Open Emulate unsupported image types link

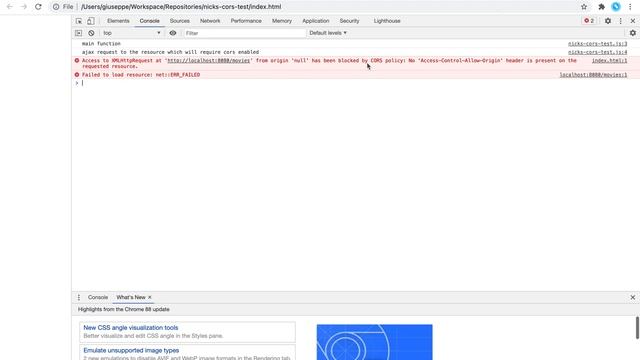131,351
